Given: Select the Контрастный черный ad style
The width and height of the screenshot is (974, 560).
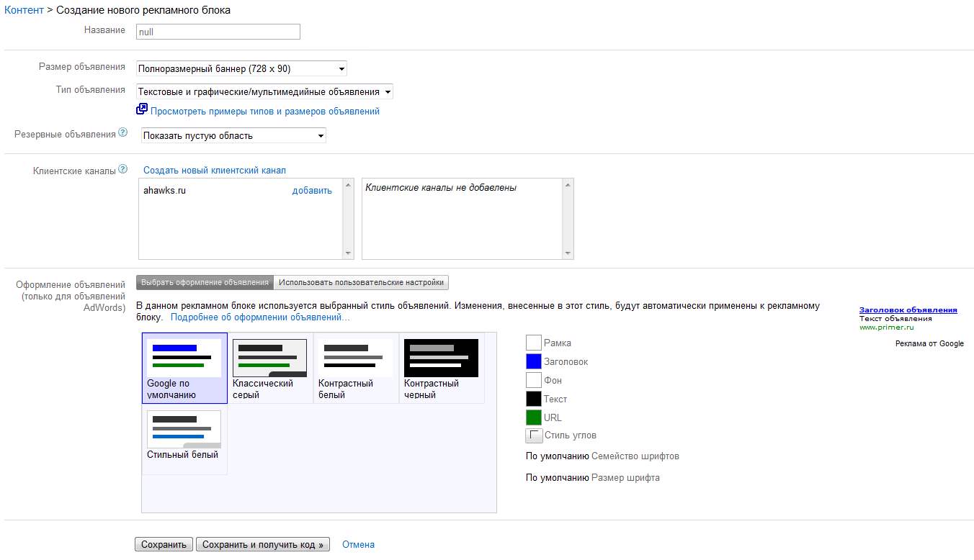Looking at the screenshot, I should coord(441,368).
